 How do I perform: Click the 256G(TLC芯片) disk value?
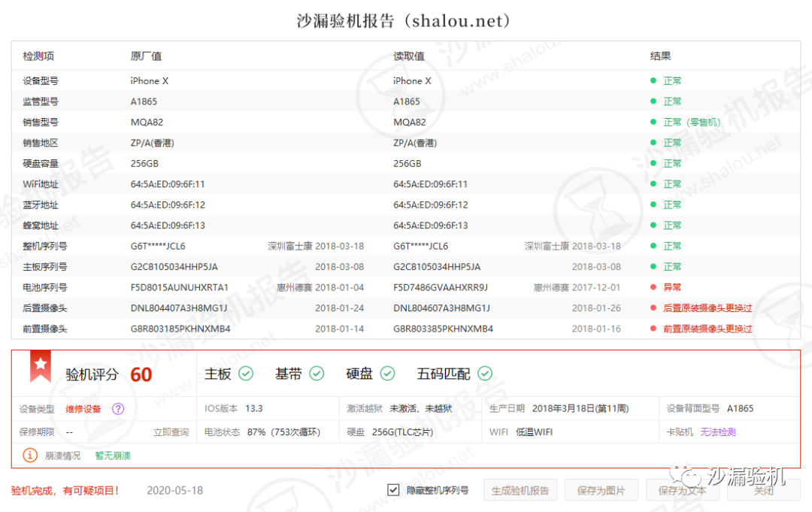[402, 432]
